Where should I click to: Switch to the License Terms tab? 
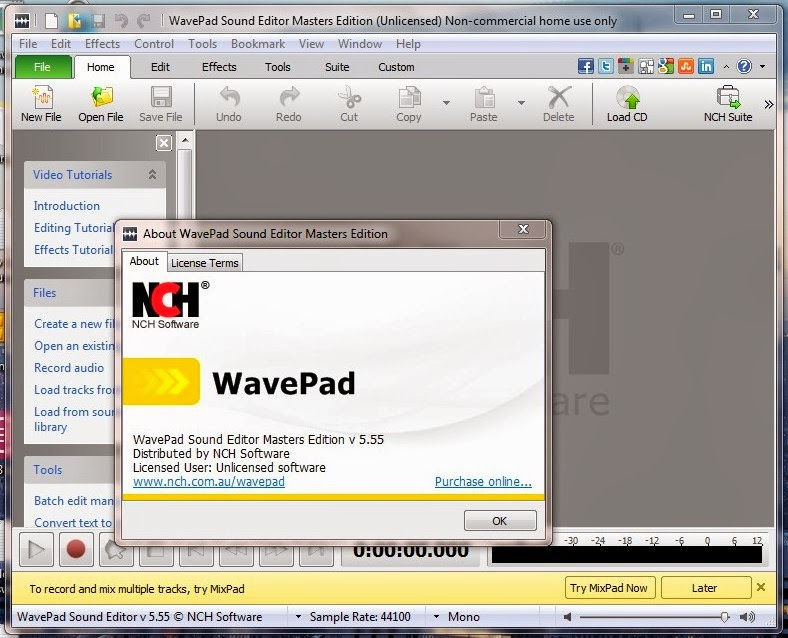[x=205, y=263]
